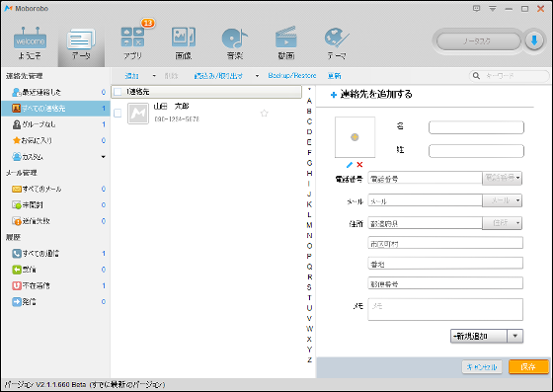This screenshot has height=392, width=553.
Task: Tick the 山田 太郎 contact checkbox
Action: click(x=118, y=113)
